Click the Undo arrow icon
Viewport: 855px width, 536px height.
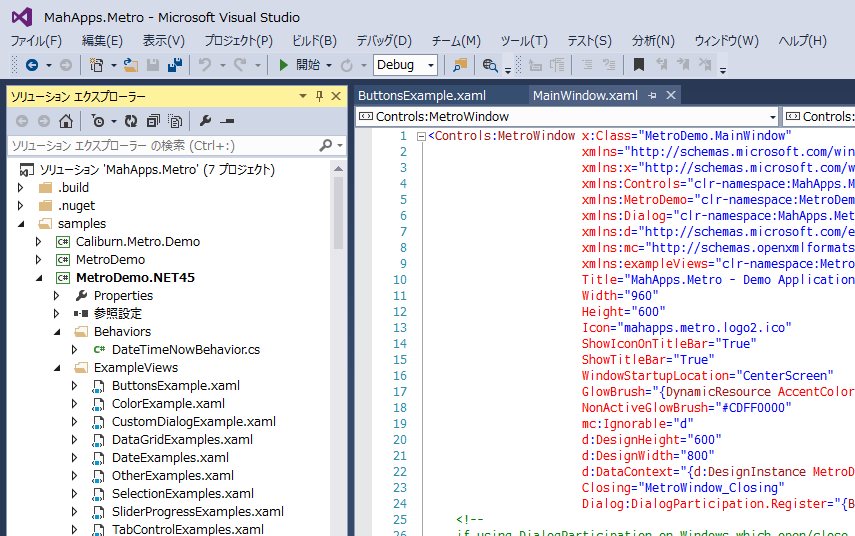point(205,65)
